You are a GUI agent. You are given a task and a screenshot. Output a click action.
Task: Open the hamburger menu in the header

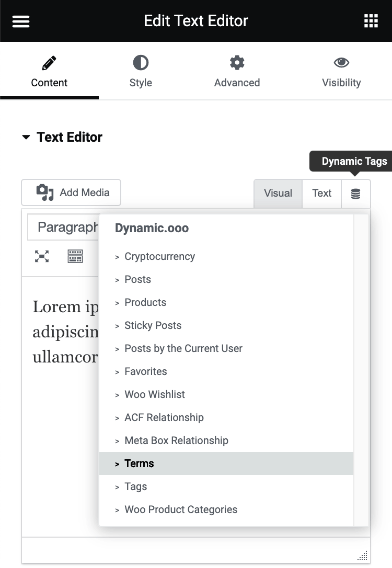(x=20, y=21)
